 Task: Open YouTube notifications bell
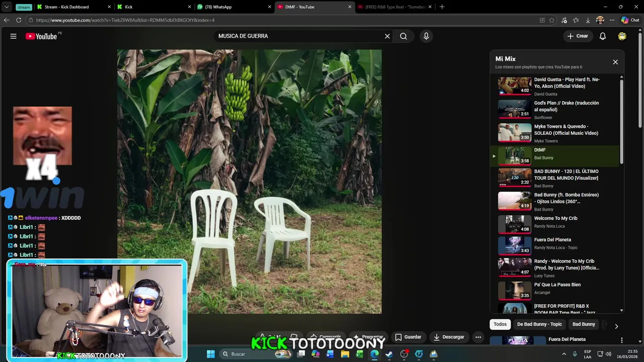click(603, 36)
